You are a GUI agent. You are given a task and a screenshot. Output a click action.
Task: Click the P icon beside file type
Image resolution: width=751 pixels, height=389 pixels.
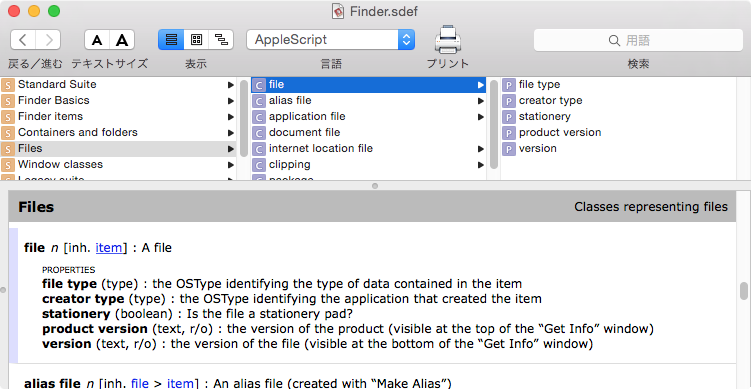509,85
